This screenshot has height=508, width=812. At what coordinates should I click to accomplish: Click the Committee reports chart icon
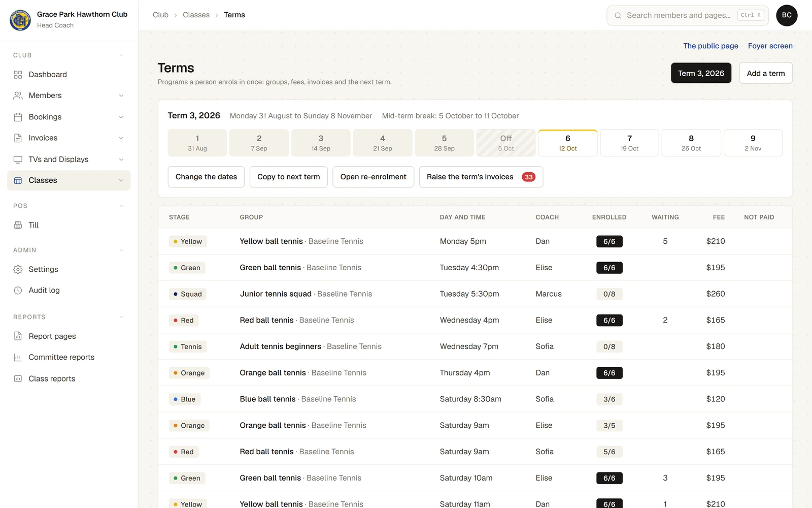(x=18, y=357)
